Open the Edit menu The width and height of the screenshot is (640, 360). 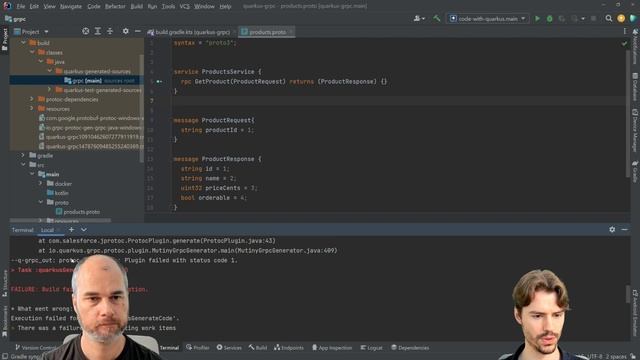click(x=34, y=7)
